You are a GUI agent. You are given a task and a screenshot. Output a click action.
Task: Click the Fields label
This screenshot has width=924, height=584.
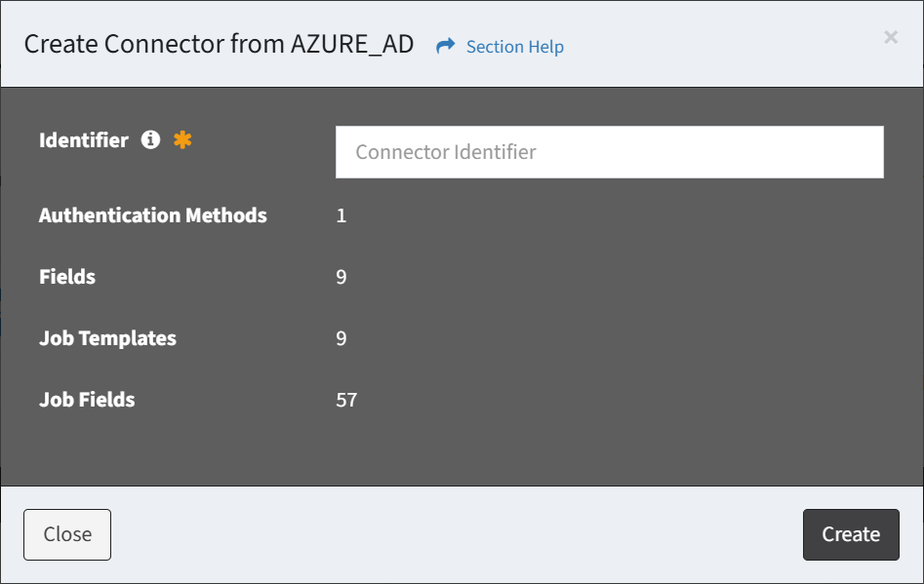tap(67, 277)
